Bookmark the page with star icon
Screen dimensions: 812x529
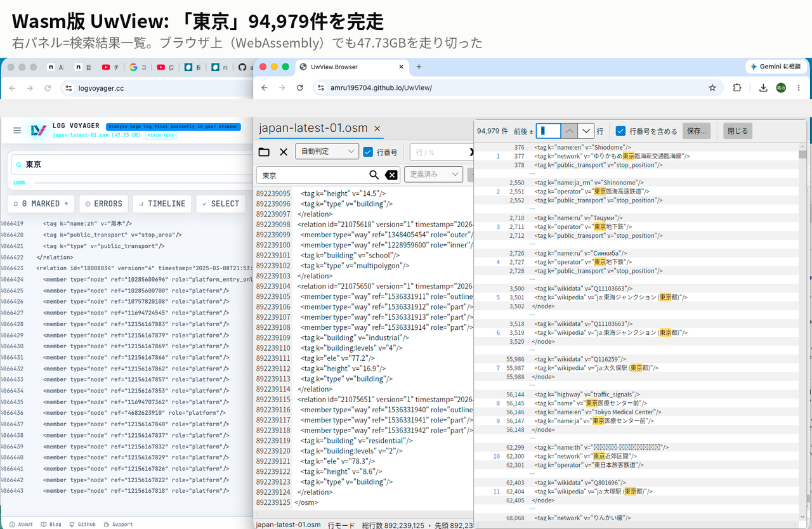pos(712,88)
